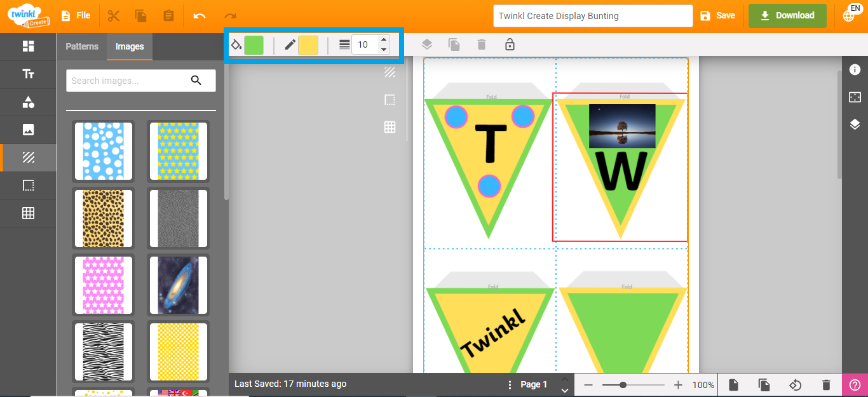Choose the pink stars pattern

coord(103,285)
